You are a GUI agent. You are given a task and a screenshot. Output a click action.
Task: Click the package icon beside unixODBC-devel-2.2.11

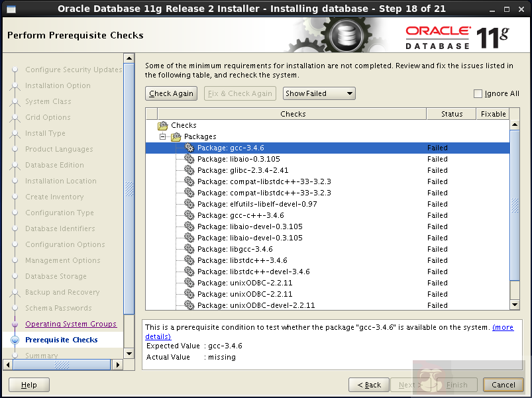(189, 305)
